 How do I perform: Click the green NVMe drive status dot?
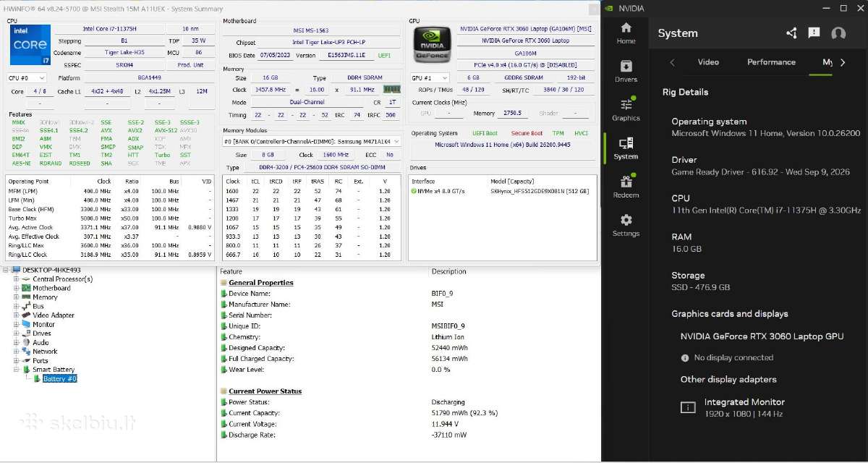click(412, 191)
